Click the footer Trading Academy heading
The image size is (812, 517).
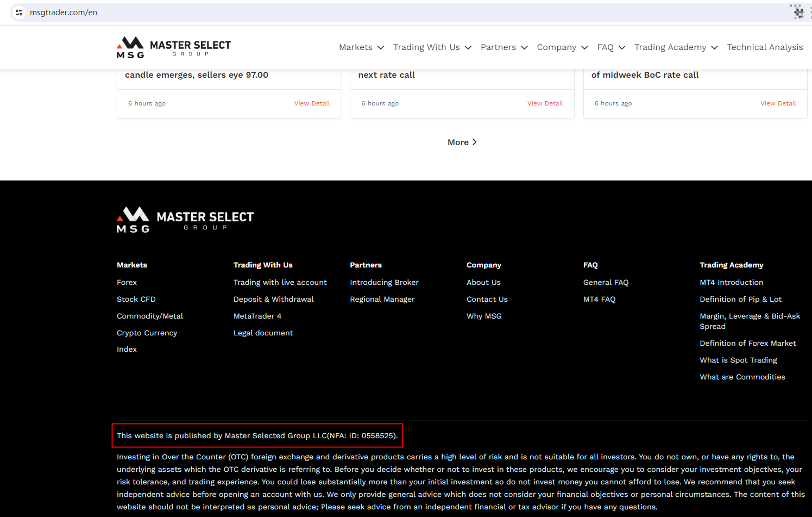coord(731,265)
